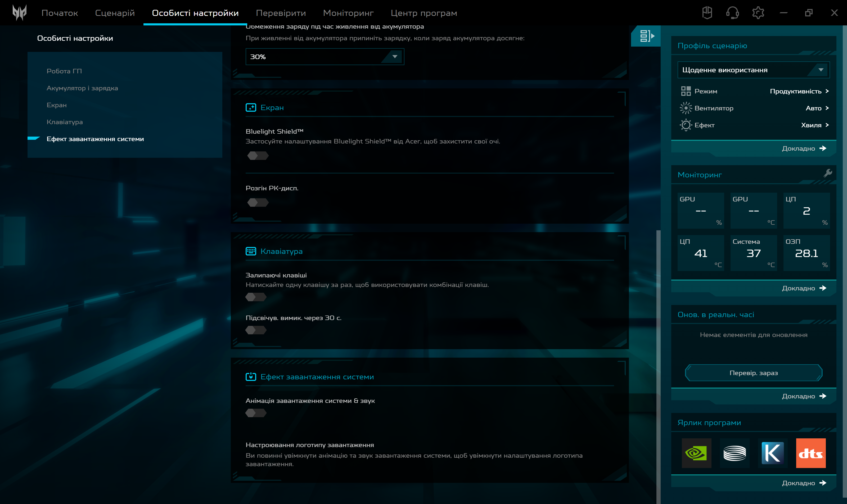The width and height of the screenshot is (847, 504).
Task: Switch to the Моніторинг tab
Action: pos(348,12)
